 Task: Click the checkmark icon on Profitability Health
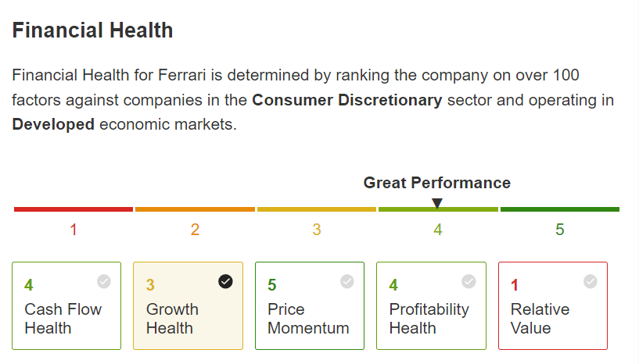[x=468, y=281]
